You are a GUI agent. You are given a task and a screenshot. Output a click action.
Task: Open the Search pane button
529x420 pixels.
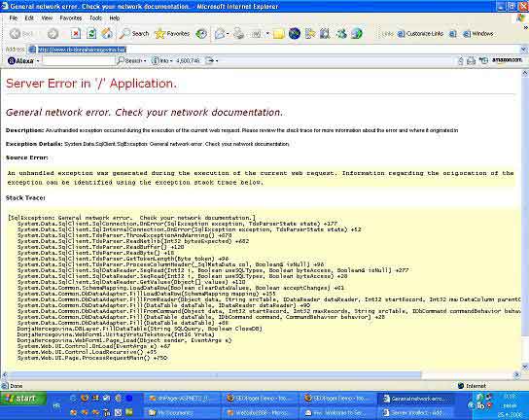(x=134, y=33)
